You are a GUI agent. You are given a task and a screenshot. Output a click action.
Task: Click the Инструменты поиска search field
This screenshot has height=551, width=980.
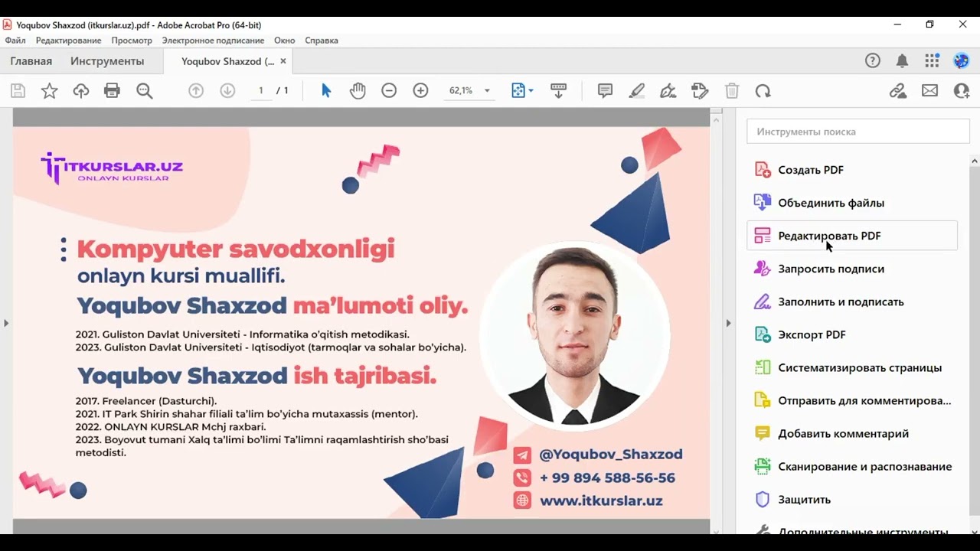[858, 132]
